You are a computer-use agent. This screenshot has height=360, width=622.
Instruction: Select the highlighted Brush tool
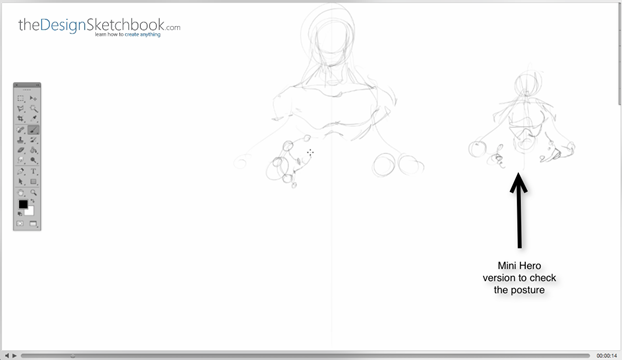[34, 130]
